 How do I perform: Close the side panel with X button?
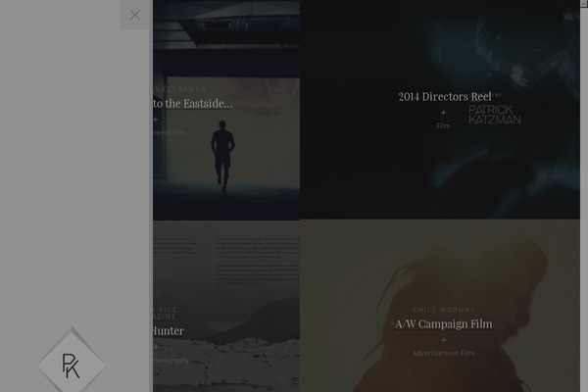click(x=134, y=15)
